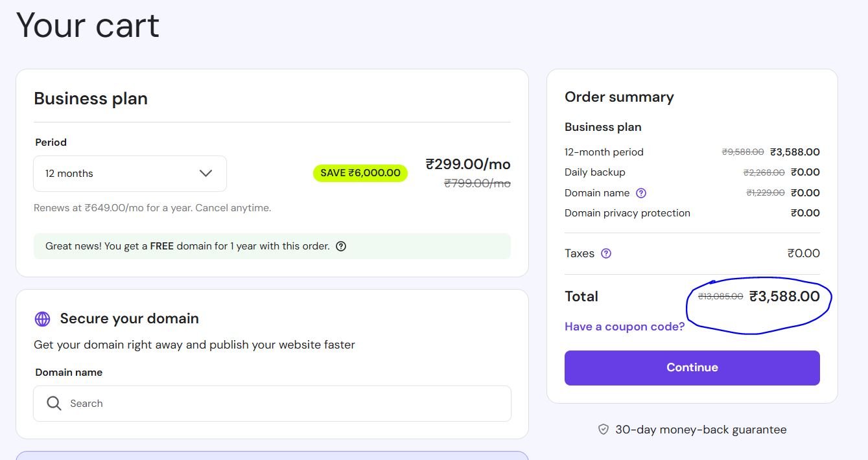Click help icon beside FREE domain message

point(341,246)
